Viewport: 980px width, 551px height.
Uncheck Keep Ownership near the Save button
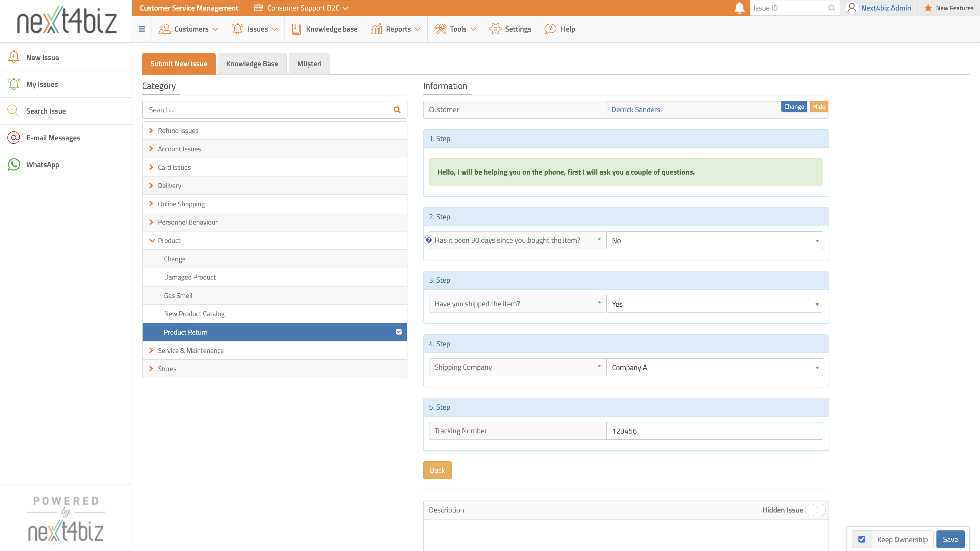click(x=862, y=539)
